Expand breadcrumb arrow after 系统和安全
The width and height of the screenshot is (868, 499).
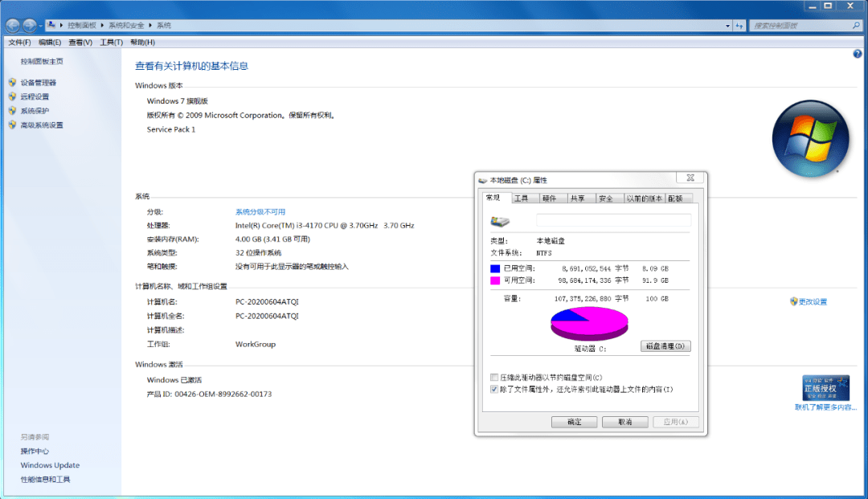coord(150,26)
